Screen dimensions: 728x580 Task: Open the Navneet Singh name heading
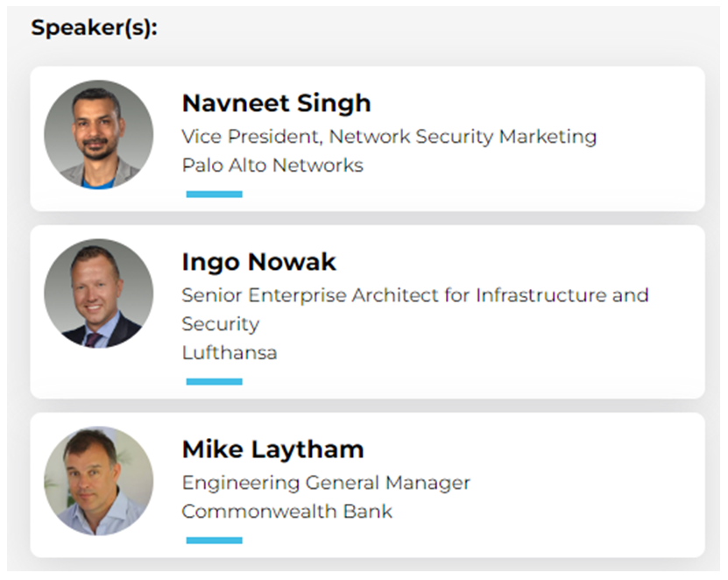click(276, 103)
